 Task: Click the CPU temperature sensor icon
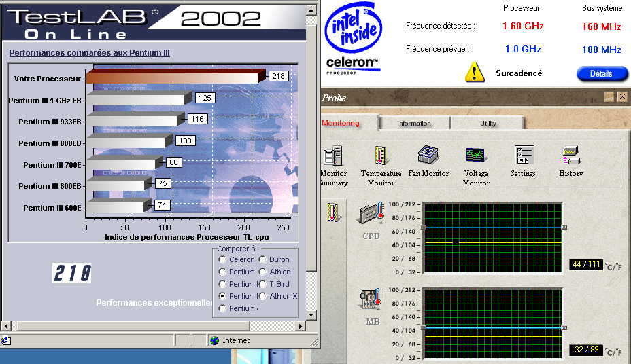(x=371, y=213)
